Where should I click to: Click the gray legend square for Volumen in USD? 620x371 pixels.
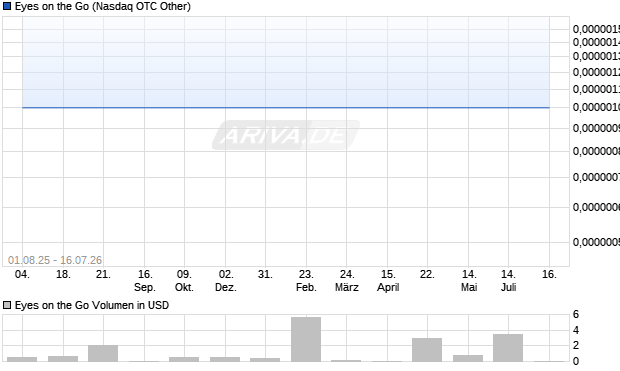(7, 305)
